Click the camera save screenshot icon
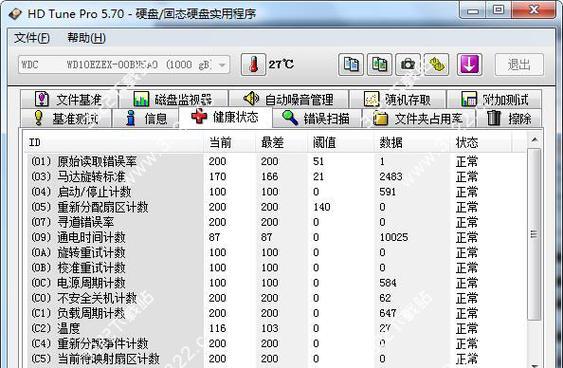This screenshot has width=563, height=368. coord(408,65)
